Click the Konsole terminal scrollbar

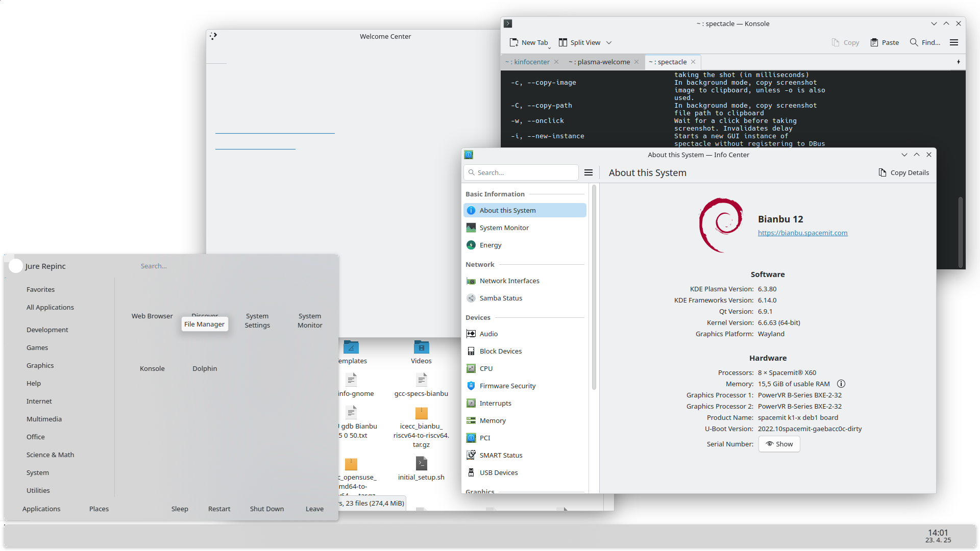(961, 232)
